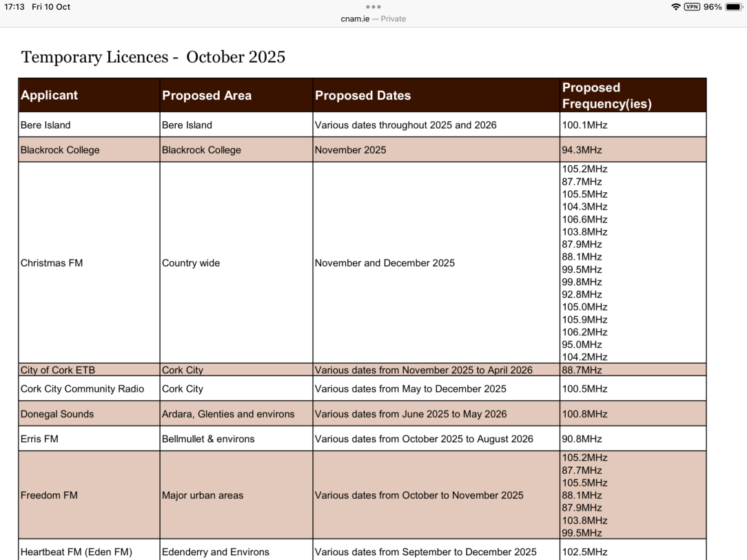Select the Blackrock College applicant cell
The height and width of the screenshot is (560, 747).
(x=89, y=149)
